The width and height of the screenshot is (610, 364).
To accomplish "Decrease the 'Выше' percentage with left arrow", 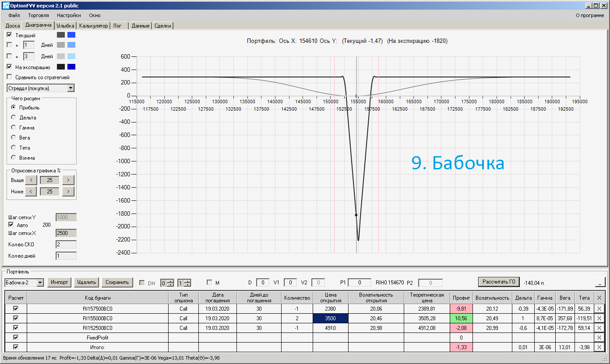I will point(31,180).
